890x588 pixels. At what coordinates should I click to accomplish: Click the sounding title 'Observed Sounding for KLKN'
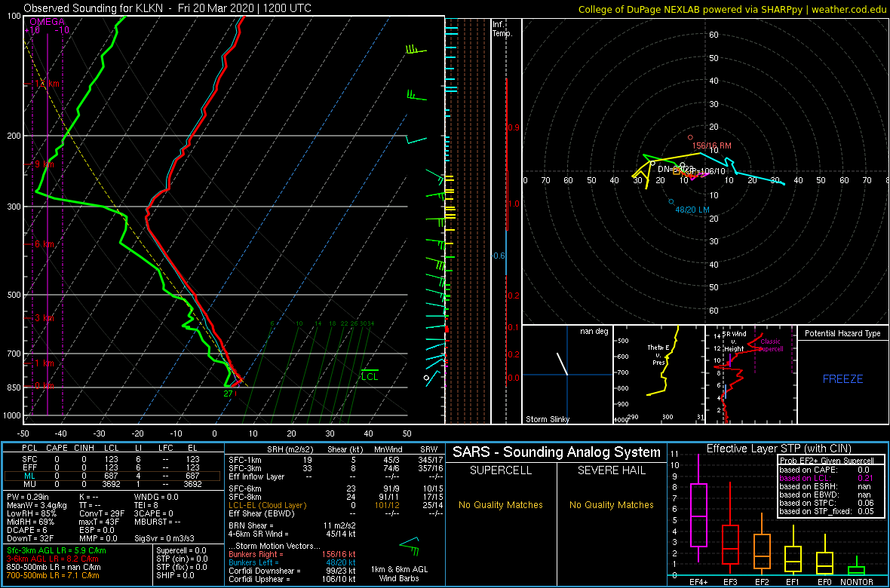pyautogui.click(x=94, y=8)
